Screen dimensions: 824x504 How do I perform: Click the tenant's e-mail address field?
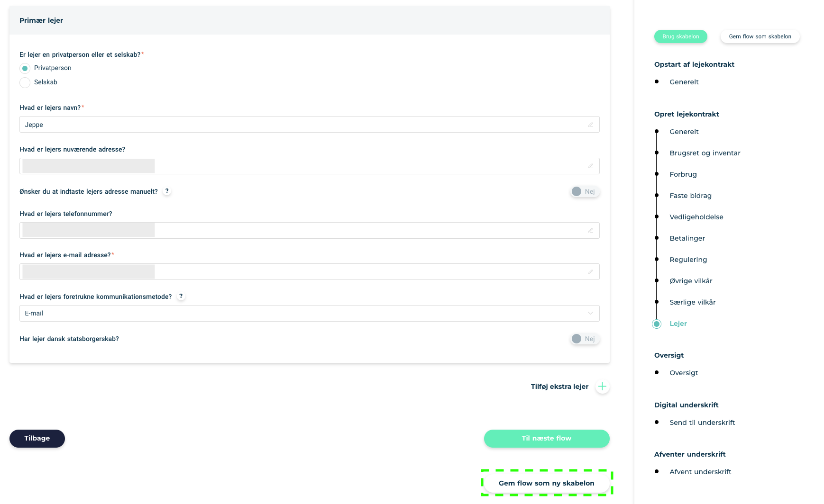[x=309, y=272]
